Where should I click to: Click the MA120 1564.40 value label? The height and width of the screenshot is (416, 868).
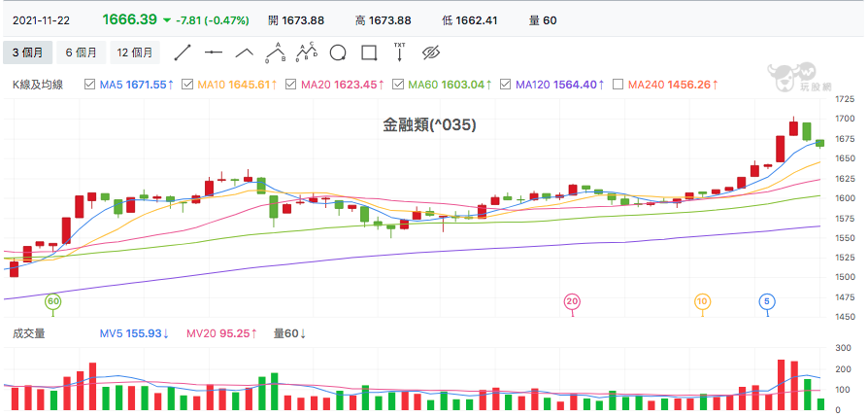[x=560, y=85]
